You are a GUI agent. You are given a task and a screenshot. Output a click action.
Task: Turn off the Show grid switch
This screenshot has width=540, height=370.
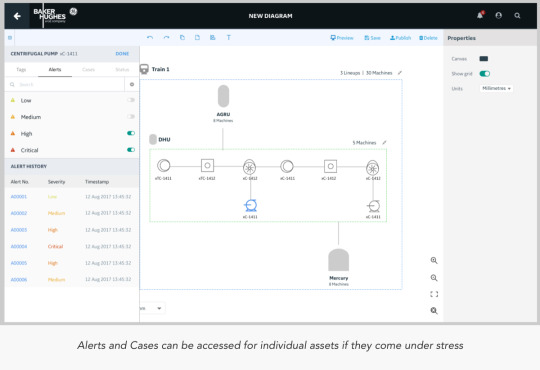pos(485,73)
